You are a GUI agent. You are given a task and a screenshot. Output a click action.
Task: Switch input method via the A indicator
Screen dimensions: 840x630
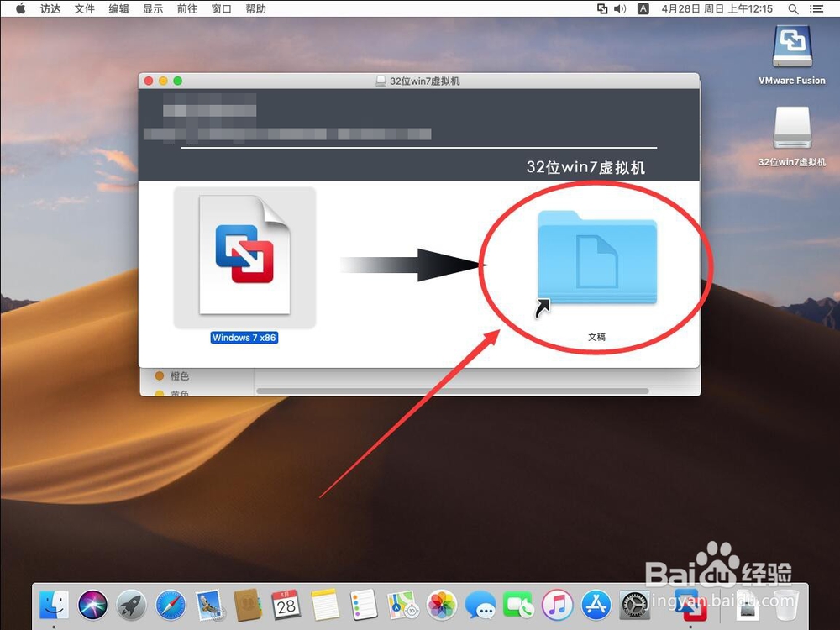[x=643, y=9]
